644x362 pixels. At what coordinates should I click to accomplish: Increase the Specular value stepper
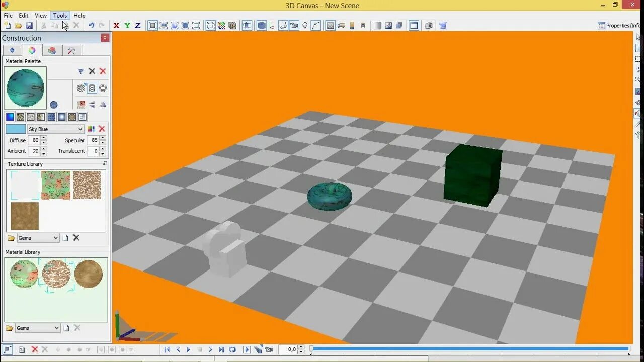click(102, 138)
